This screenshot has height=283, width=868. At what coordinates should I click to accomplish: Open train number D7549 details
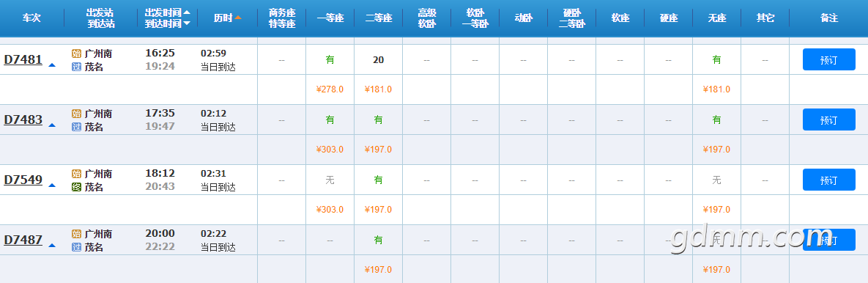23,180
